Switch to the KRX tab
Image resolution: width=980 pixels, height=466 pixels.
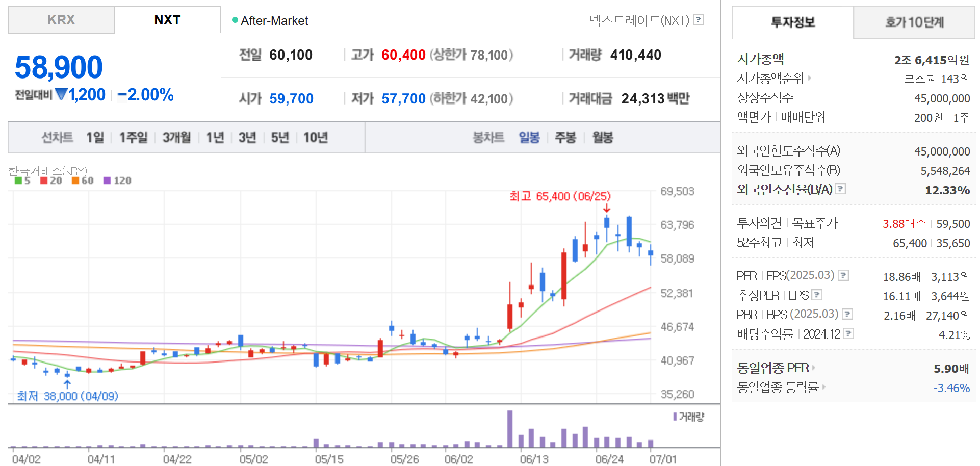61,20
